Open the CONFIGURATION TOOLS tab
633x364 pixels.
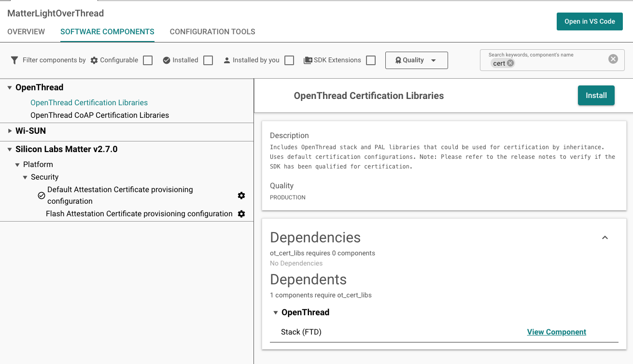click(x=212, y=32)
